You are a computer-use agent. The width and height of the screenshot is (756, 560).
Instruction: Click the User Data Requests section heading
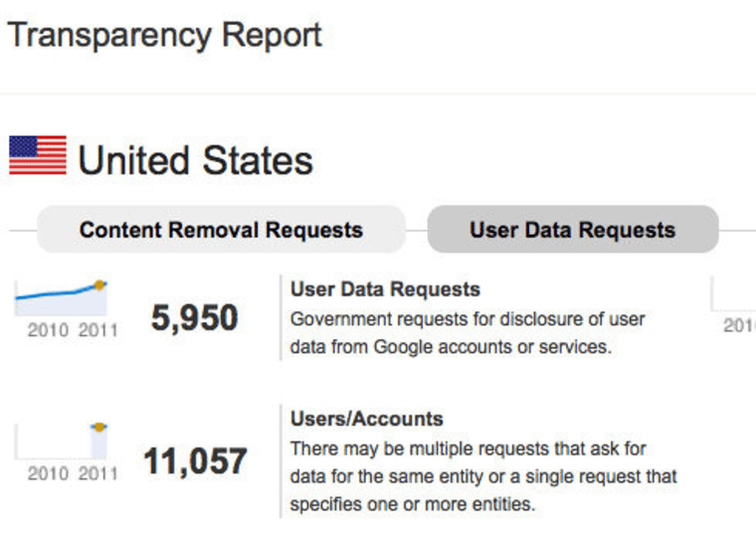tap(385, 289)
